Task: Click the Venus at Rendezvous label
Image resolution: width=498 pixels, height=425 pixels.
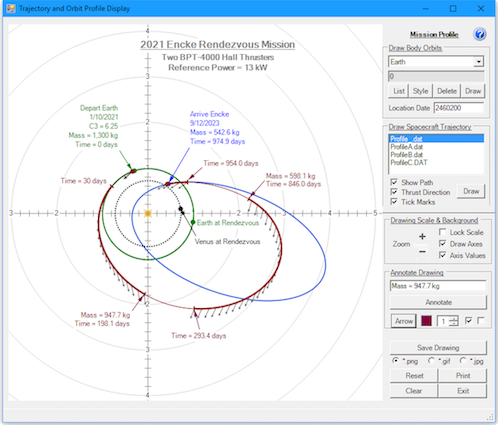Action: pos(227,242)
